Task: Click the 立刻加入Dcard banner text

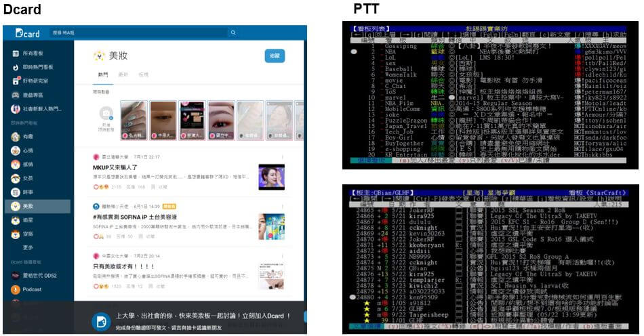Action: 265,316
